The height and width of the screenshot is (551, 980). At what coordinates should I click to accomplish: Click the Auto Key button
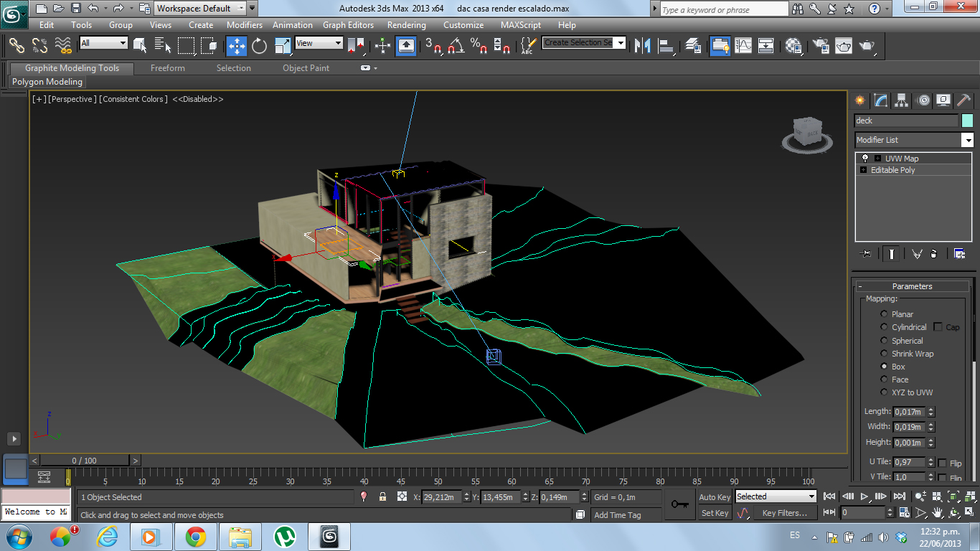[x=715, y=497]
